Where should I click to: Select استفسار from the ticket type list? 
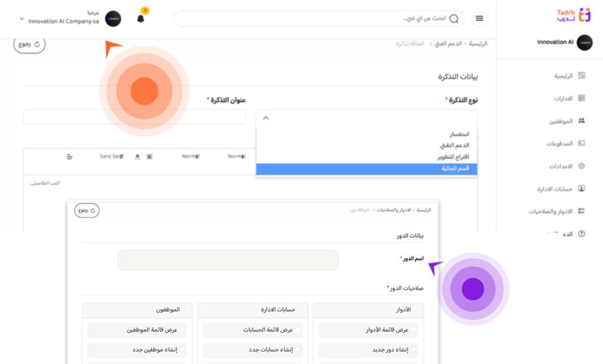[459, 134]
